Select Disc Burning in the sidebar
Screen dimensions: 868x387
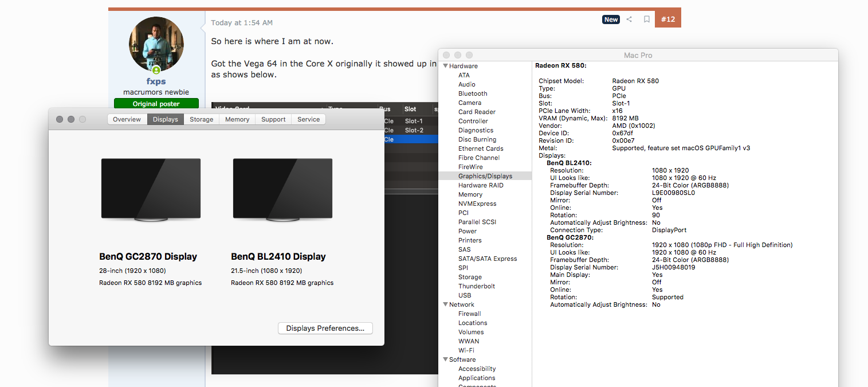pos(477,139)
